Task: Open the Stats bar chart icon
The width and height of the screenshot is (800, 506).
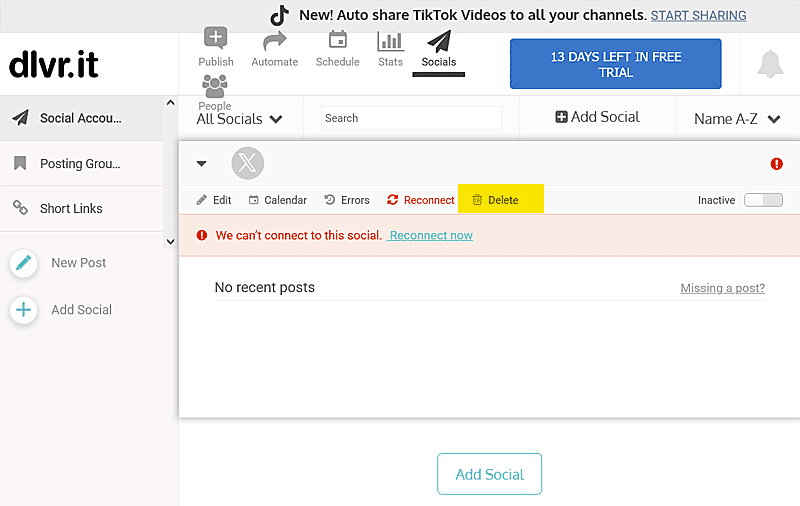Action: (390, 41)
